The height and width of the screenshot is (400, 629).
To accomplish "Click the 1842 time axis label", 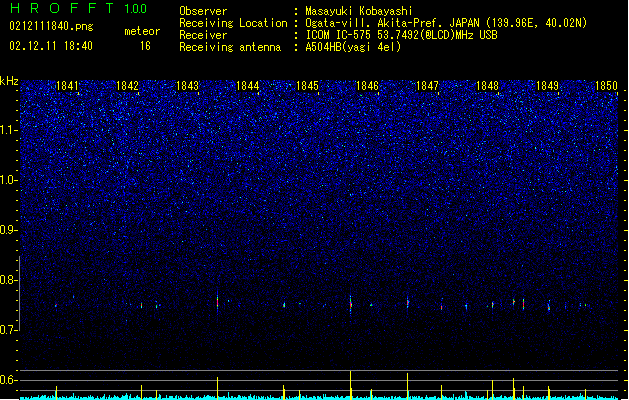I will [127, 86].
